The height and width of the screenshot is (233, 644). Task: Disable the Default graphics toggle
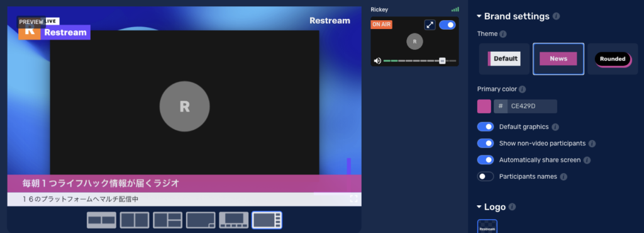[x=486, y=127]
